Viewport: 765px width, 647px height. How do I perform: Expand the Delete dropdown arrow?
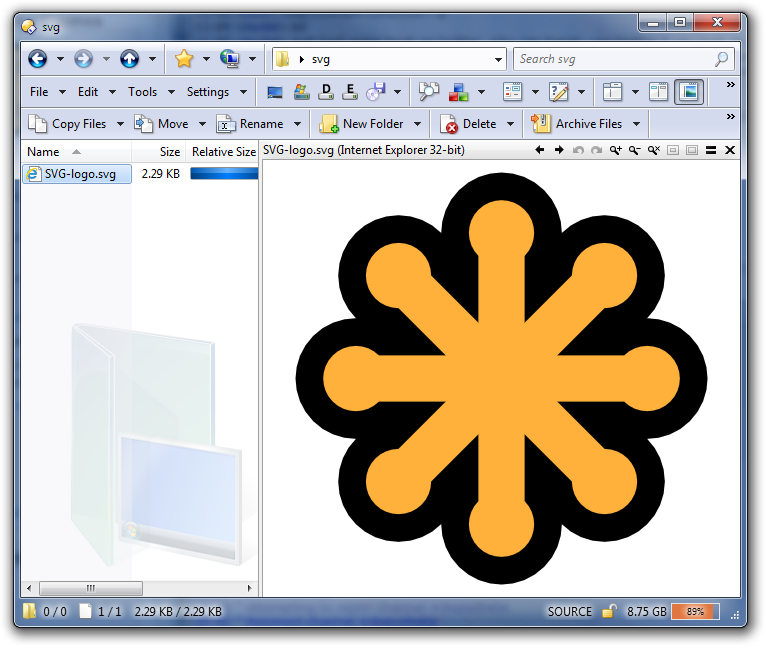click(510, 124)
